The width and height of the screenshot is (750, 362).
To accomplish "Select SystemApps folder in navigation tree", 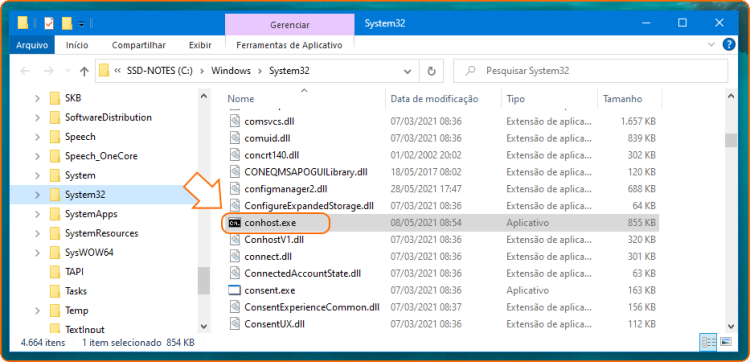I will click(91, 214).
